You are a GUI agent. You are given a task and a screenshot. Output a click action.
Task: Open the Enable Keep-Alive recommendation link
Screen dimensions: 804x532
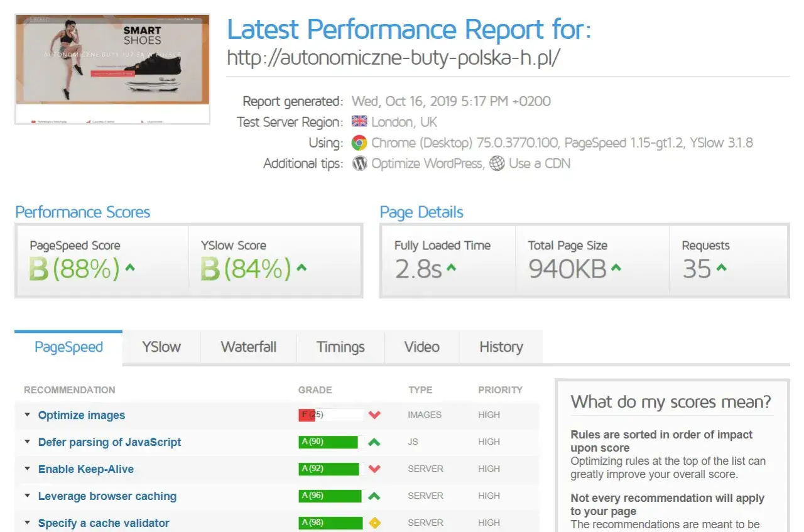click(86, 469)
